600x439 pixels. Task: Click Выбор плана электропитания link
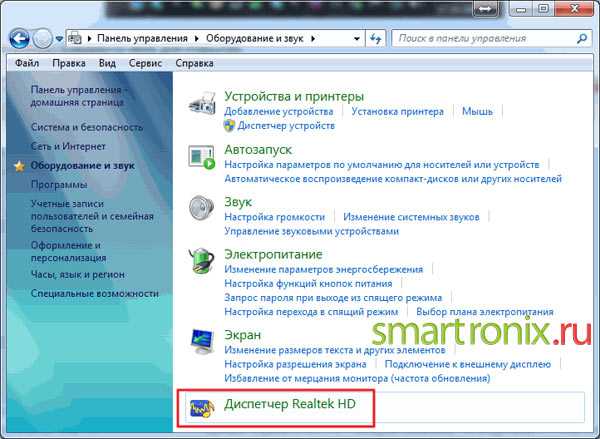point(485,312)
